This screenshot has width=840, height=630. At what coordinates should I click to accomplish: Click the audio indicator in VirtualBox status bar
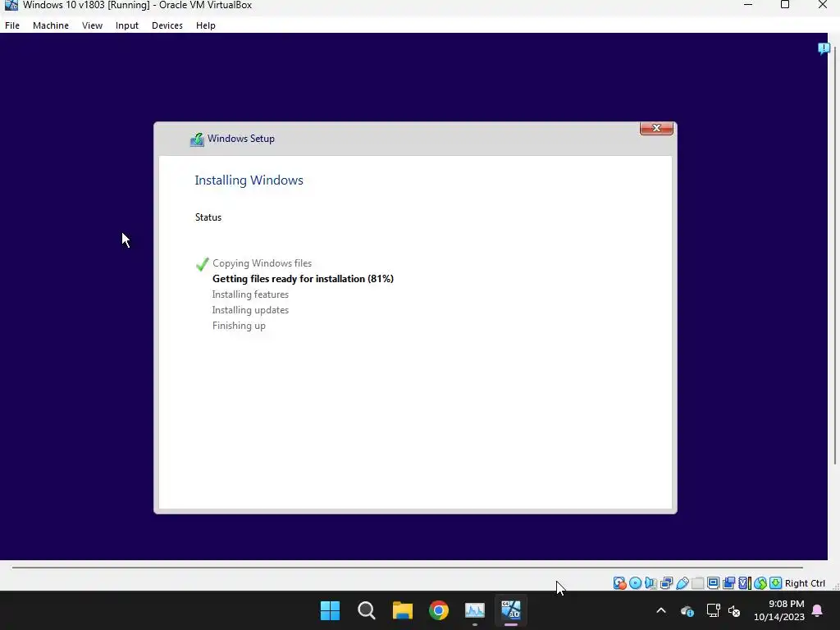tap(651, 583)
